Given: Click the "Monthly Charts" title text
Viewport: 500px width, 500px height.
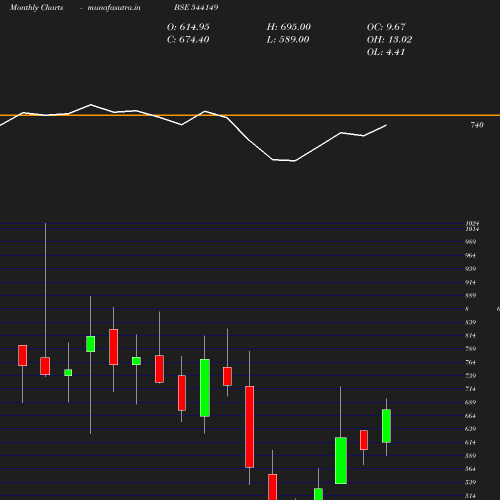Looking at the screenshot, I should click(36, 8).
